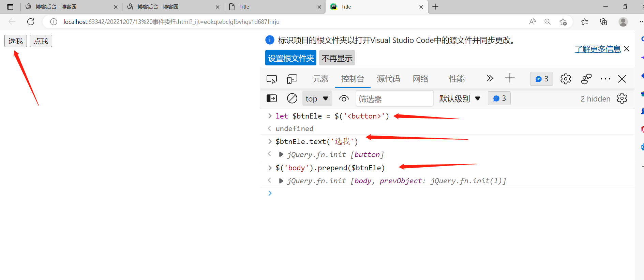644x280 pixels.
Task: View site information icon in address bar
Action: (54, 22)
